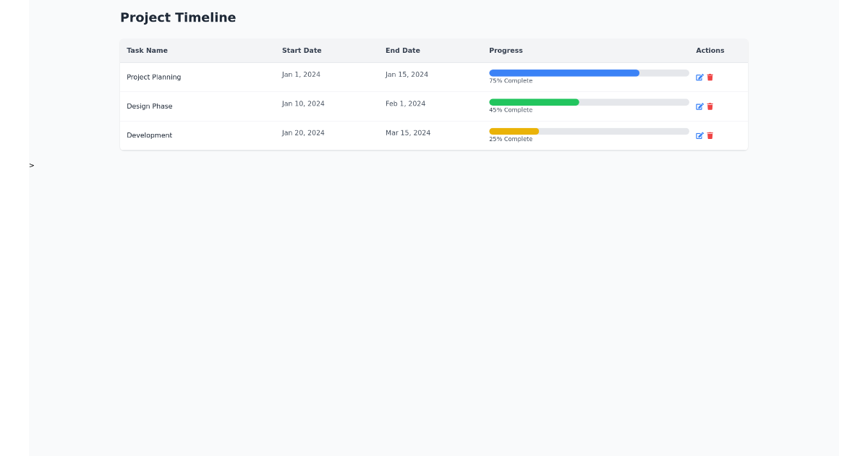The width and height of the screenshot is (868, 456).
Task: Click the red delete icon for Development
Action: coord(710,135)
